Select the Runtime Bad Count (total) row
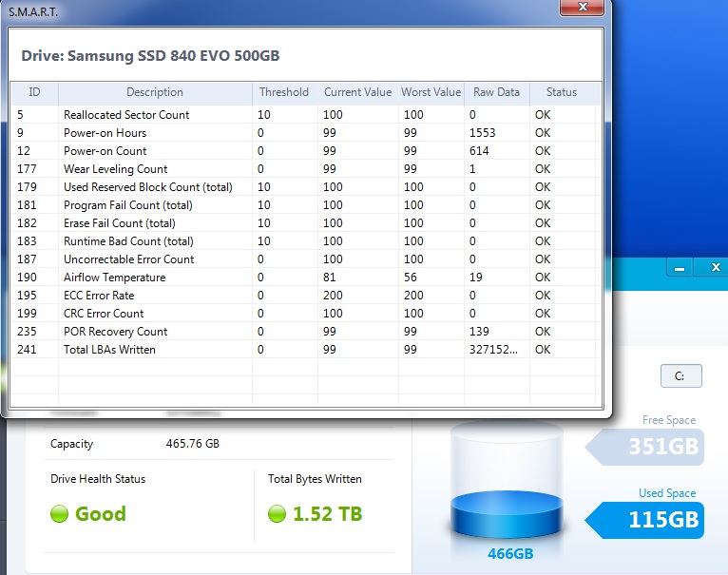 (303, 241)
